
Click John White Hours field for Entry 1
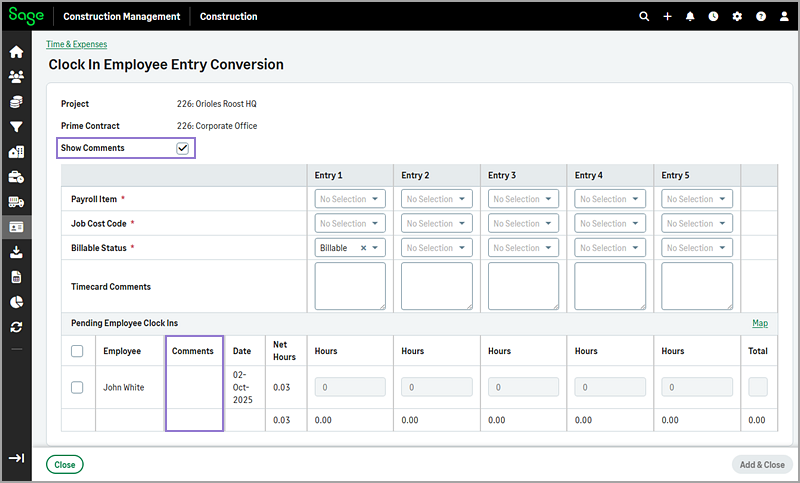tap(350, 387)
